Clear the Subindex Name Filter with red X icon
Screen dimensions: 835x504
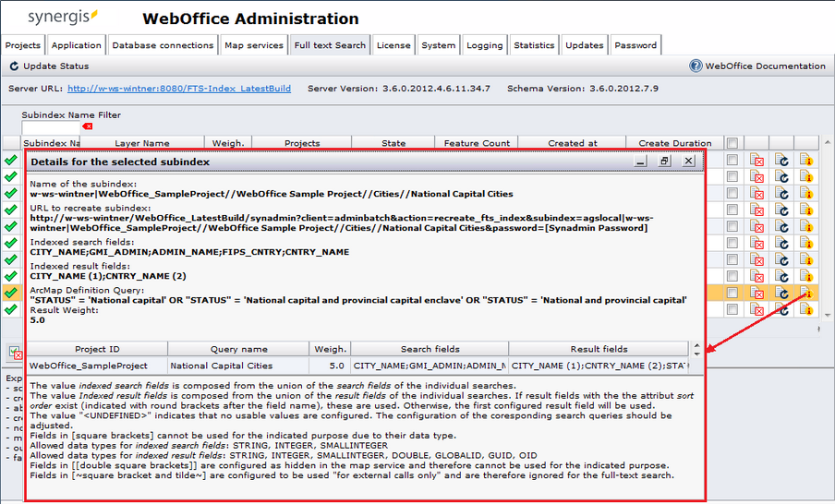(x=88, y=126)
